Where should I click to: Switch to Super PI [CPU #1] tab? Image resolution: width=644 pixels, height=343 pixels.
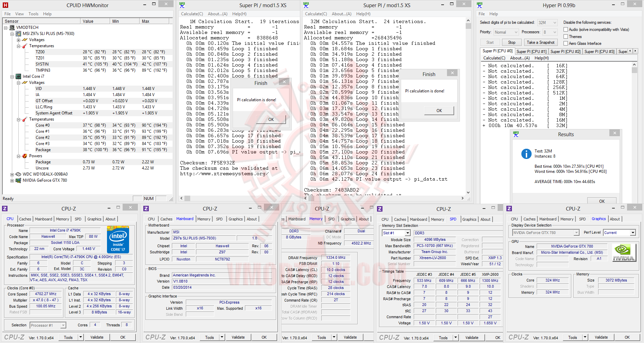coord(532,52)
